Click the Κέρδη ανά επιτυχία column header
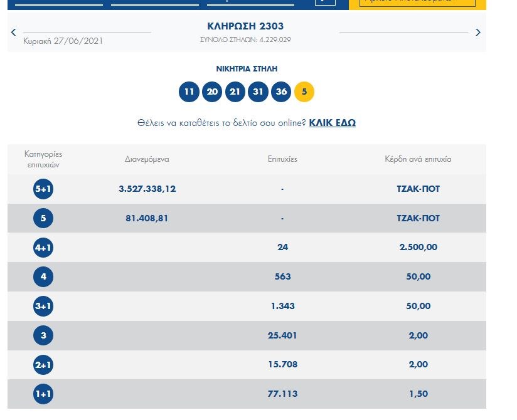The height and width of the screenshot is (420, 517). coord(418,159)
